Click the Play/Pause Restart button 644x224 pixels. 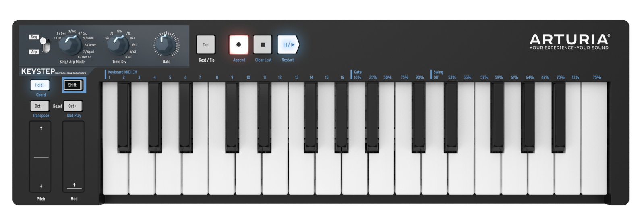pyautogui.click(x=288, y=45)
